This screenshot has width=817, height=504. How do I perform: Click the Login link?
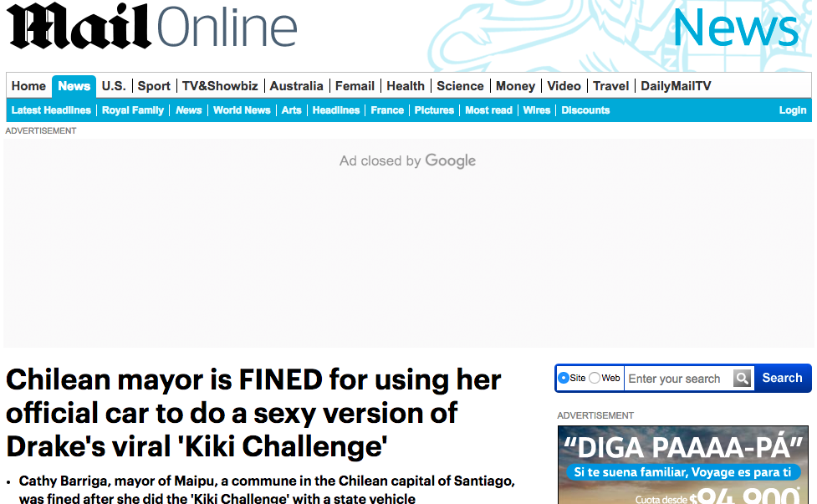(x=793, y=110)
